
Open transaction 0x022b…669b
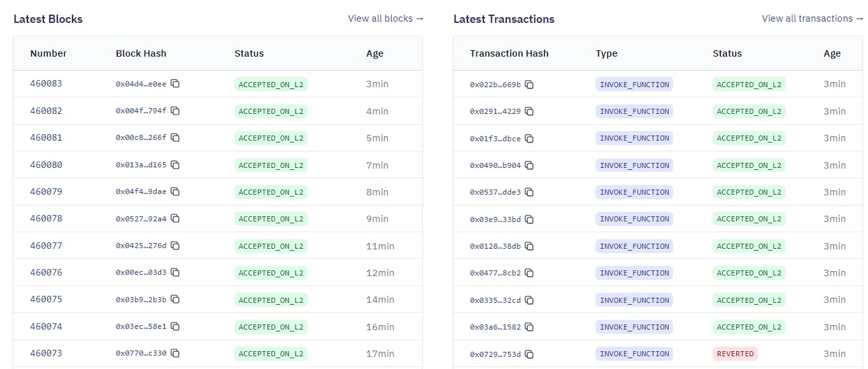point(495,85)
